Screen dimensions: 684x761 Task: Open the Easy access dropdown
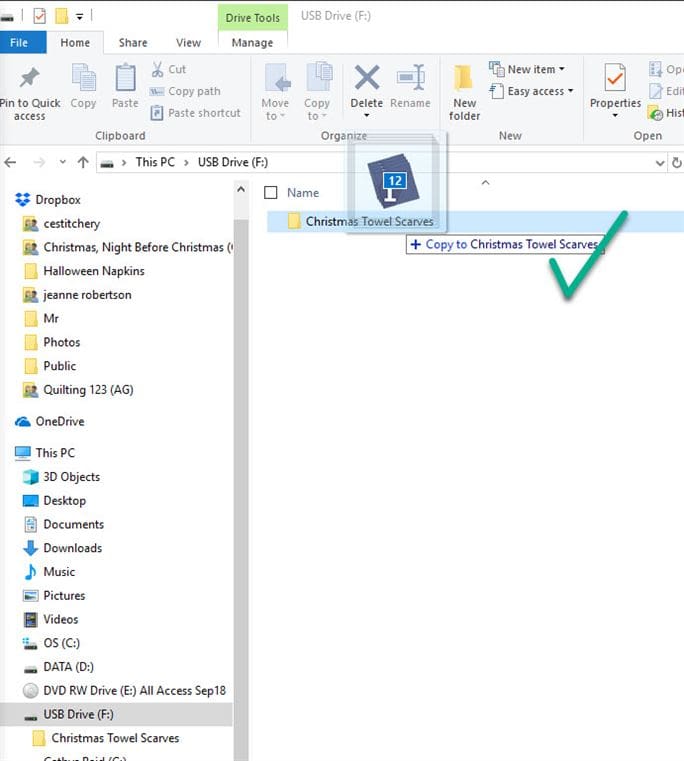534,91
